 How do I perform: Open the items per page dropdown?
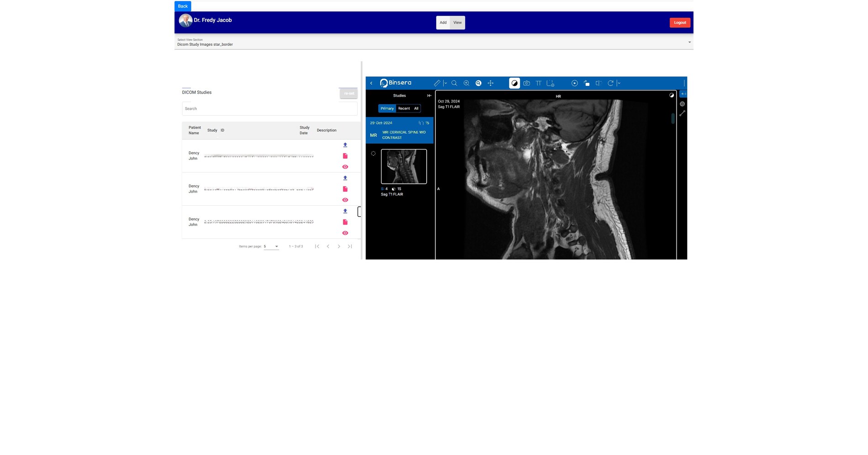click(271, 246)
